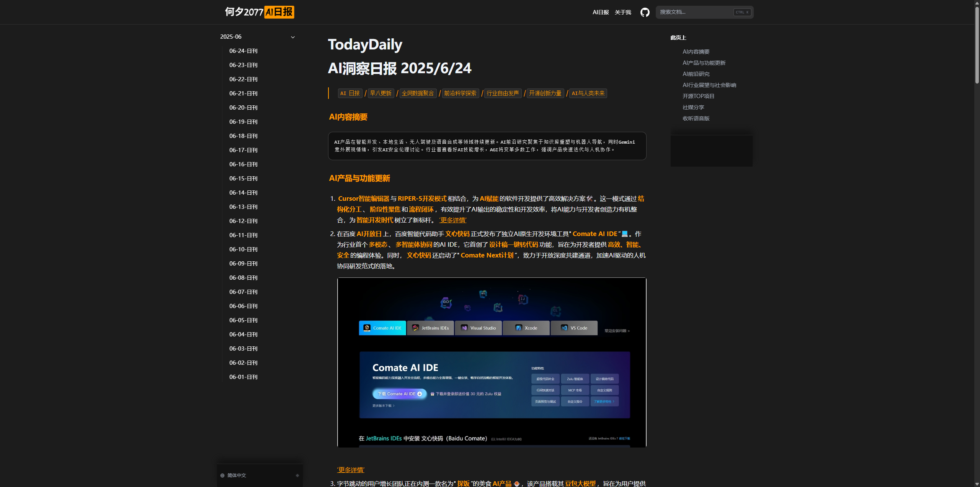Open the AI日报 navigation item
Viewport: 980px width, 487px height.
(600, 12)
